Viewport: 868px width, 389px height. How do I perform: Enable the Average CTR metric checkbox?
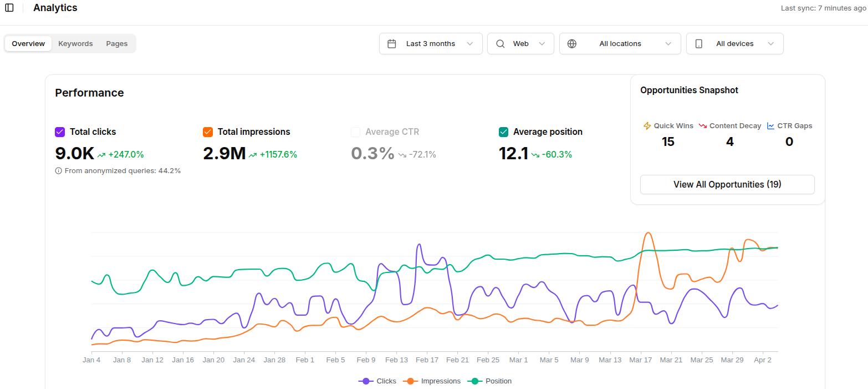pos(355,132)
